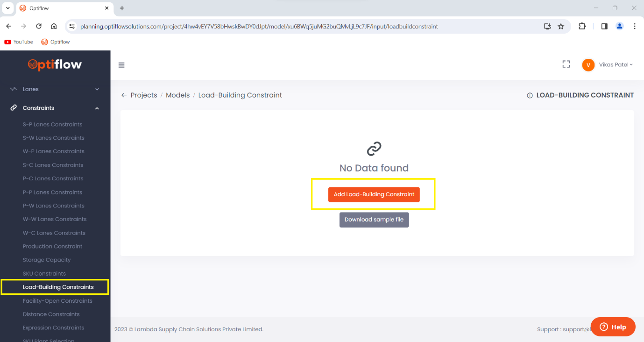The height and width of the screenshot is (342, 644).
Task: Click the Vikas Patel avatar icon
Action: (x=588, y=64)
